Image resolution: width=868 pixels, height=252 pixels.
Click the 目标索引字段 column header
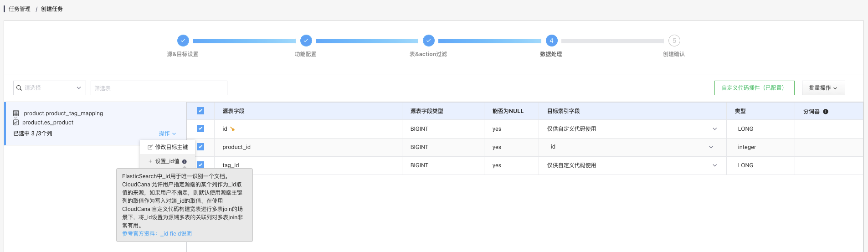(x=563, y=111)
